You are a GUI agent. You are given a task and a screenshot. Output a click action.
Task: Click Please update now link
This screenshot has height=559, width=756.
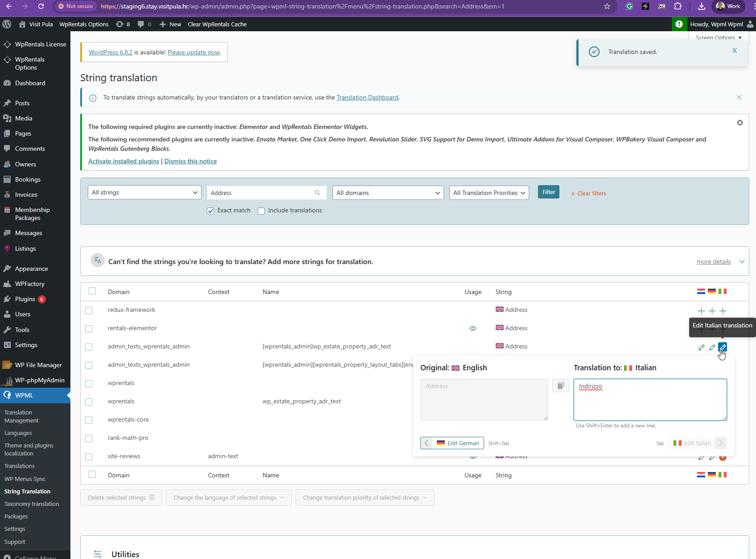193,52
